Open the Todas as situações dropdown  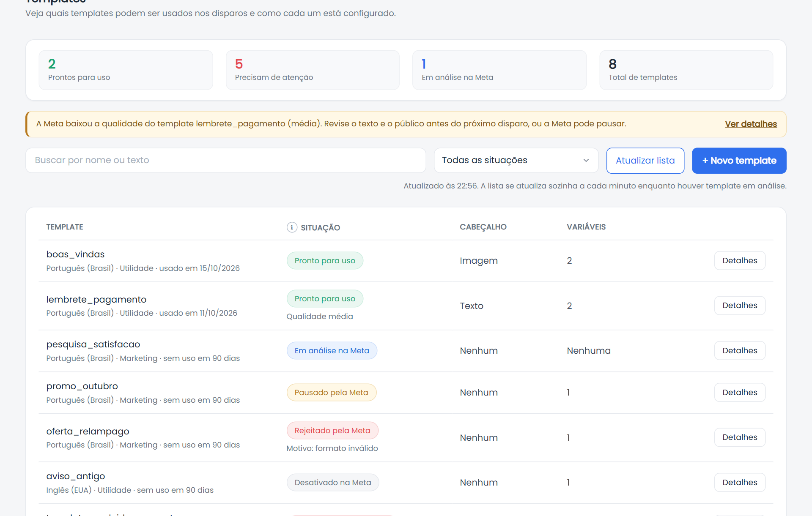point(516,160)
